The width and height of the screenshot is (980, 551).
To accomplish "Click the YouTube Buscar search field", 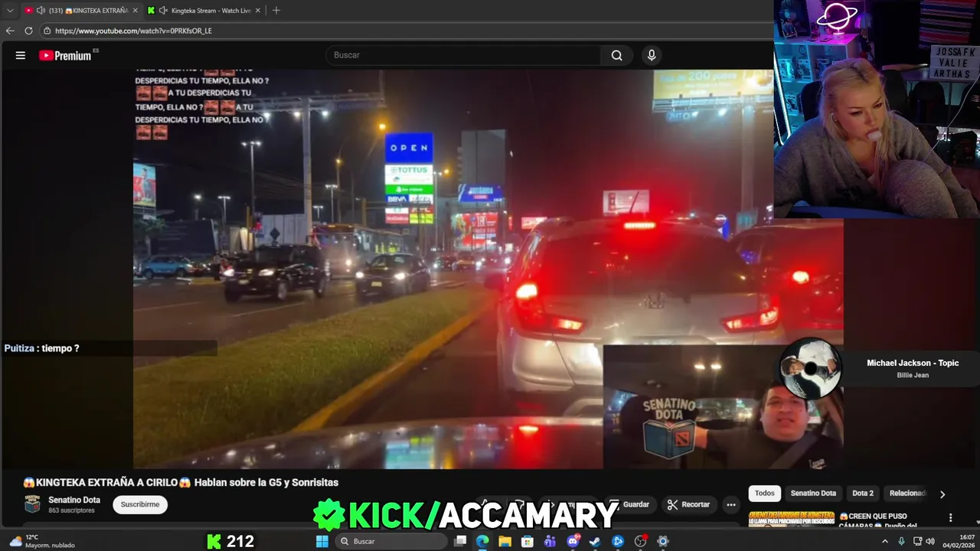I will point(464,55).
